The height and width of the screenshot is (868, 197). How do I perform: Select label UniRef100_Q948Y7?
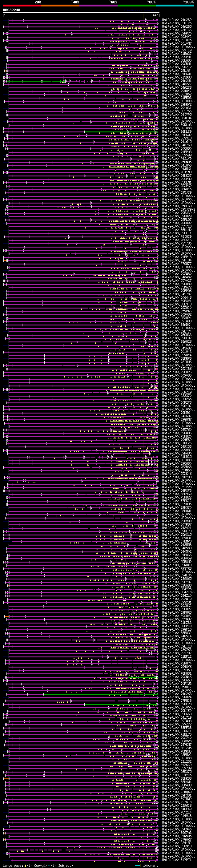177,91
